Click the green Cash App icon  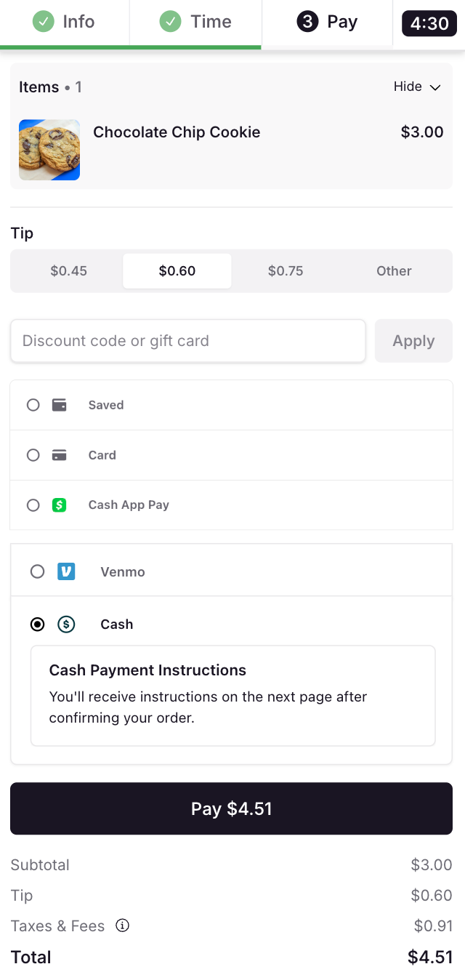[60, 505]
